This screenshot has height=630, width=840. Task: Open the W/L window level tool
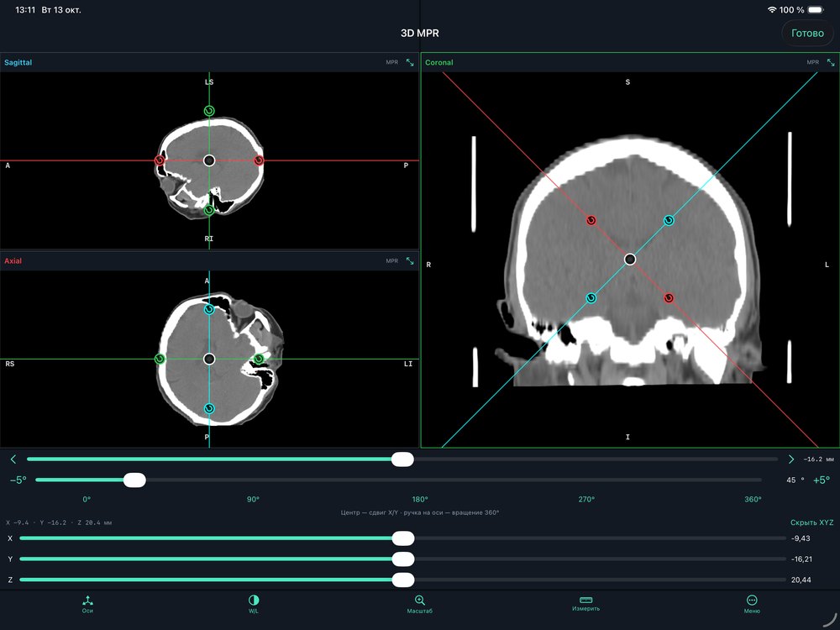[x=254, y=604]
